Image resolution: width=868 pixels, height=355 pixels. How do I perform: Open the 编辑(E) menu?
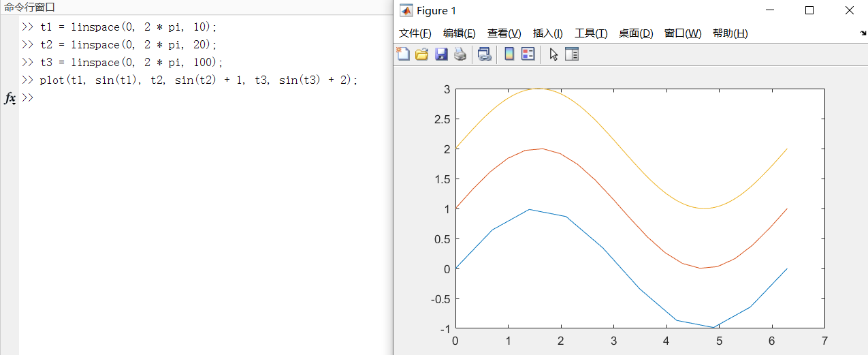click(459, 33)
